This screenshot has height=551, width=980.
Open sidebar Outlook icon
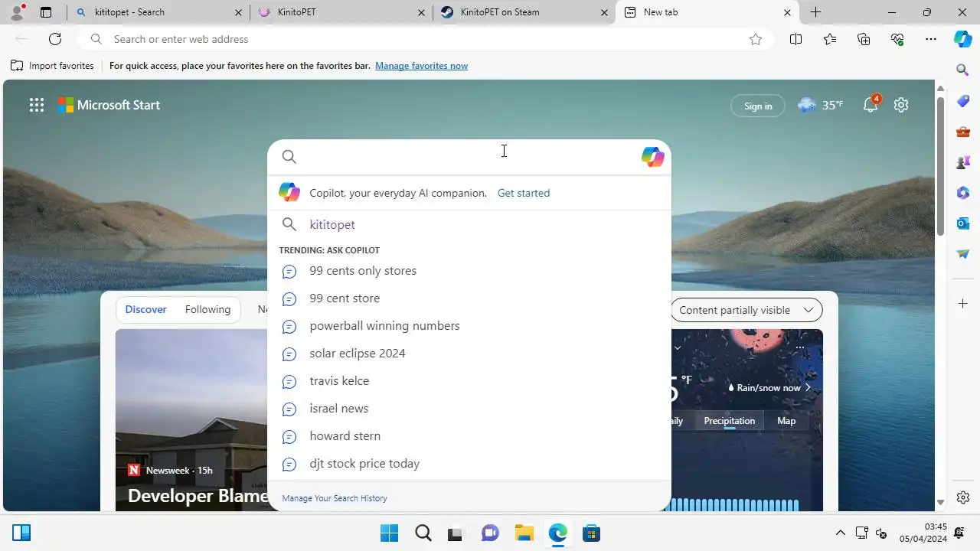tap(963, 223)
